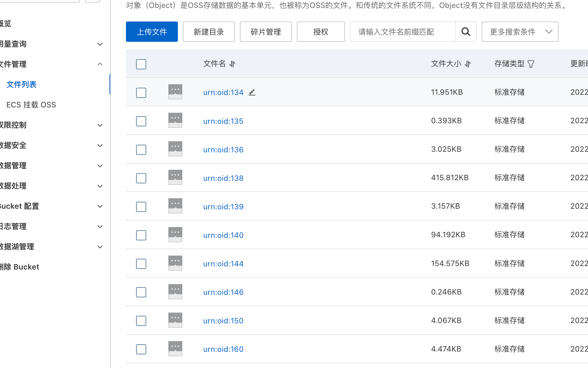Click the file type icon for urn:oid:144

click(175, 263)
